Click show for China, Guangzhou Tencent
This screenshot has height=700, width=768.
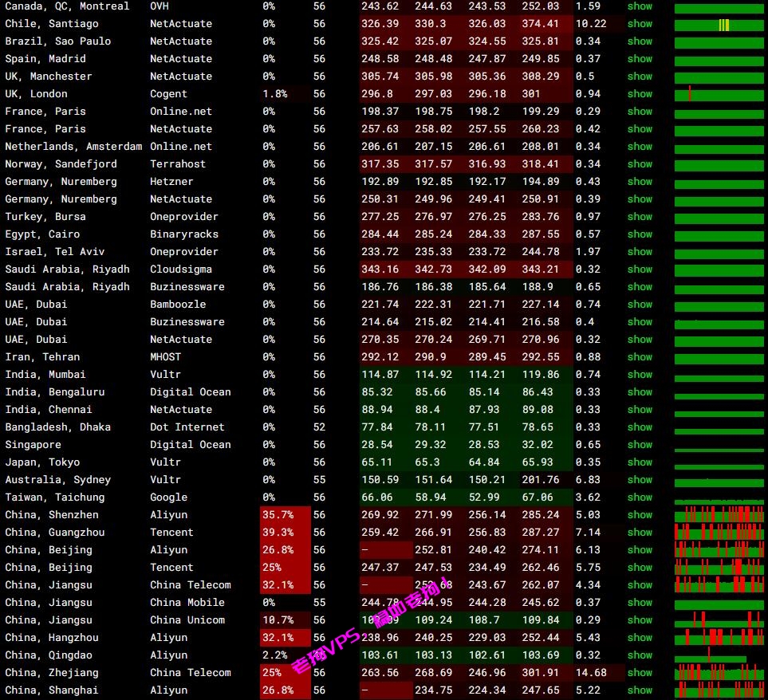[640, 532]
